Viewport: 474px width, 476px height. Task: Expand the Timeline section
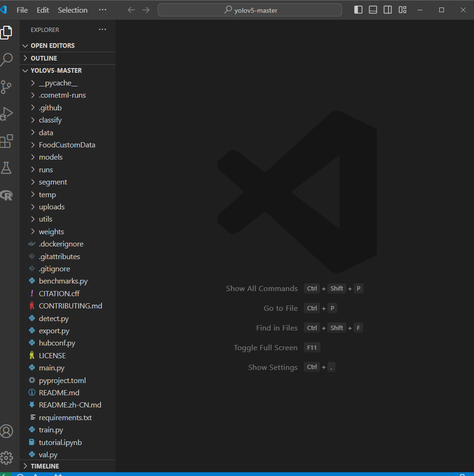68,466
